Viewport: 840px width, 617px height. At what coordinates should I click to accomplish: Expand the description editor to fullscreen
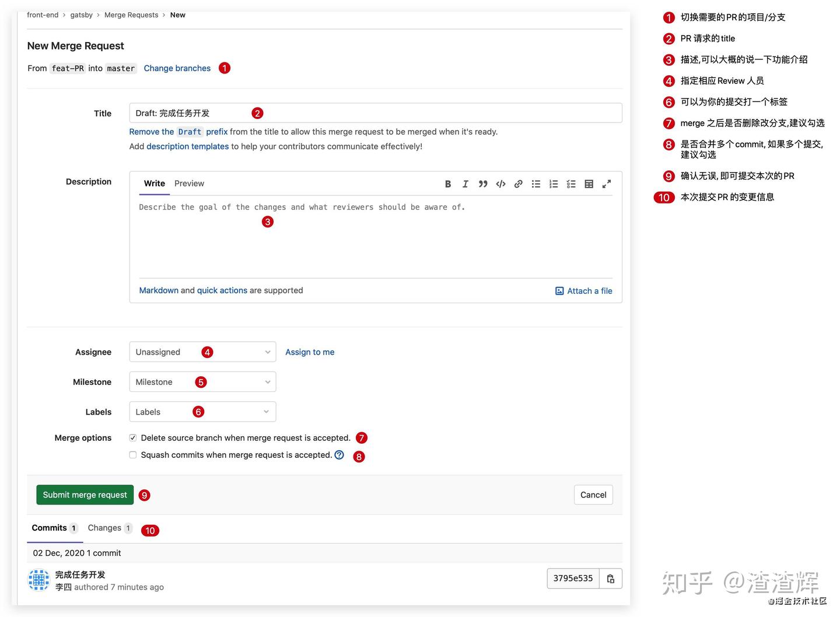tap(607, 184)
